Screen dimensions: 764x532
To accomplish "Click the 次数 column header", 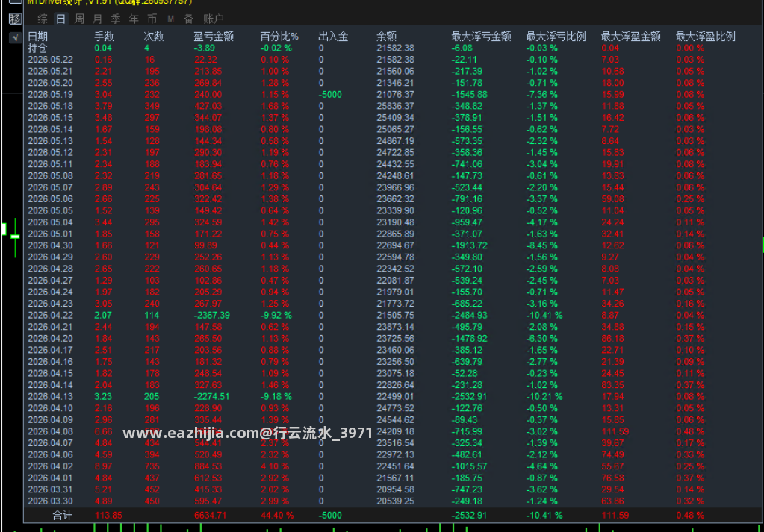I will (154, 37).
